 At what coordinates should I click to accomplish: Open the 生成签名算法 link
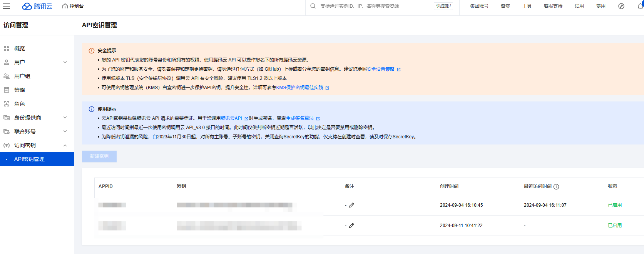tap(300, 118)
